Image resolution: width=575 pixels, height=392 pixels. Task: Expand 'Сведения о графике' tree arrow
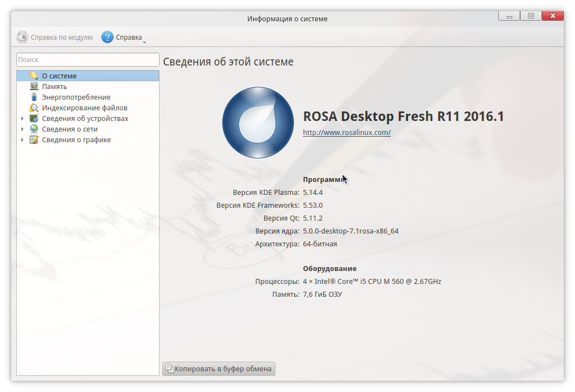(22, 139)
